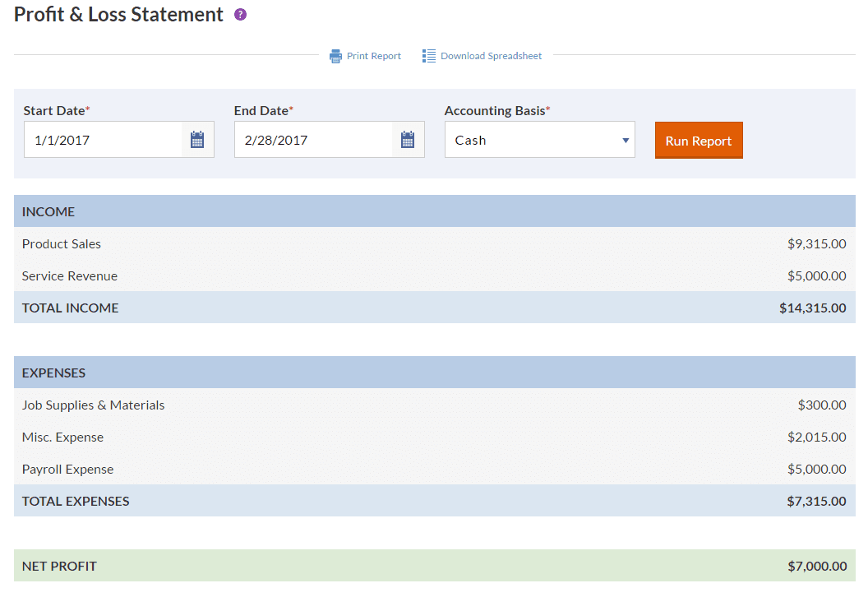The width and height of the screenshot is (868, 611).
Task: Click the printer icon
Action: point(335,56)
